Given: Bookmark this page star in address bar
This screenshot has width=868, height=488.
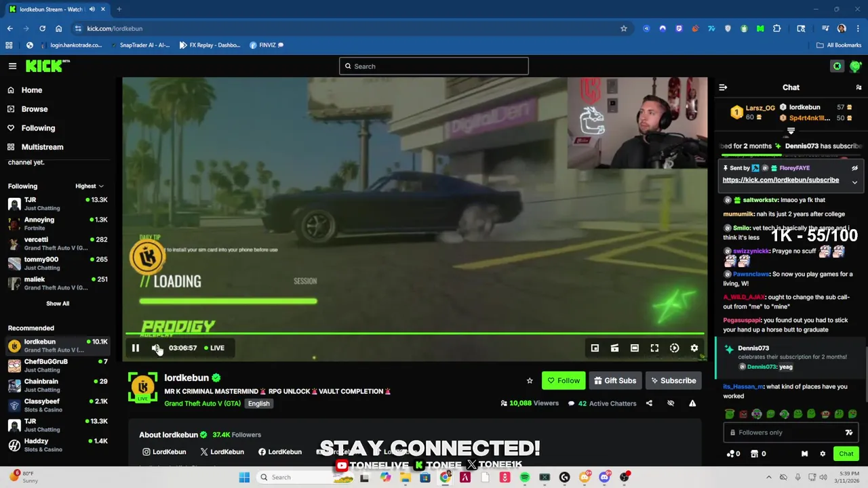Looking at the screenshot, I should click(x=623, y=28).
